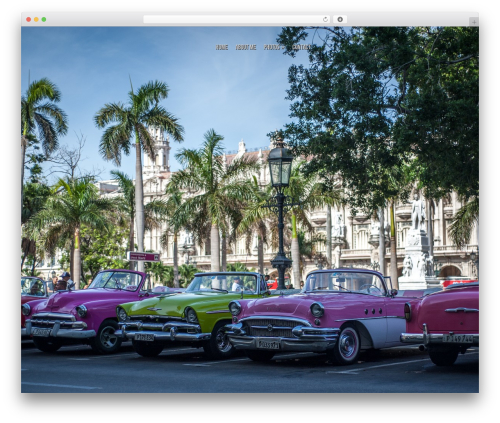Close the window with the red button
The width and height of the screenshot is (500, 423).
(x=29, y=19)
